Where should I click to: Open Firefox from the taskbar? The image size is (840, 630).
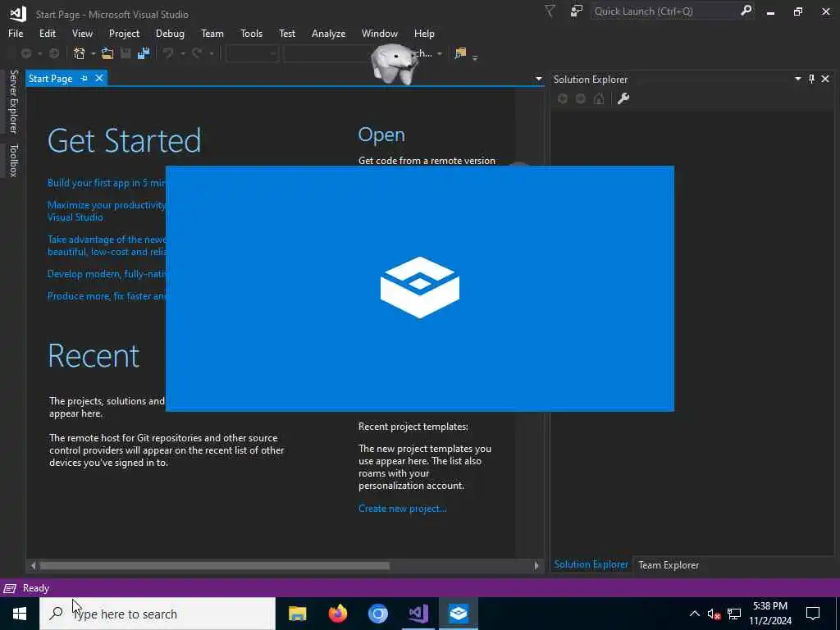pyautogui.click(x=337, y=614)
